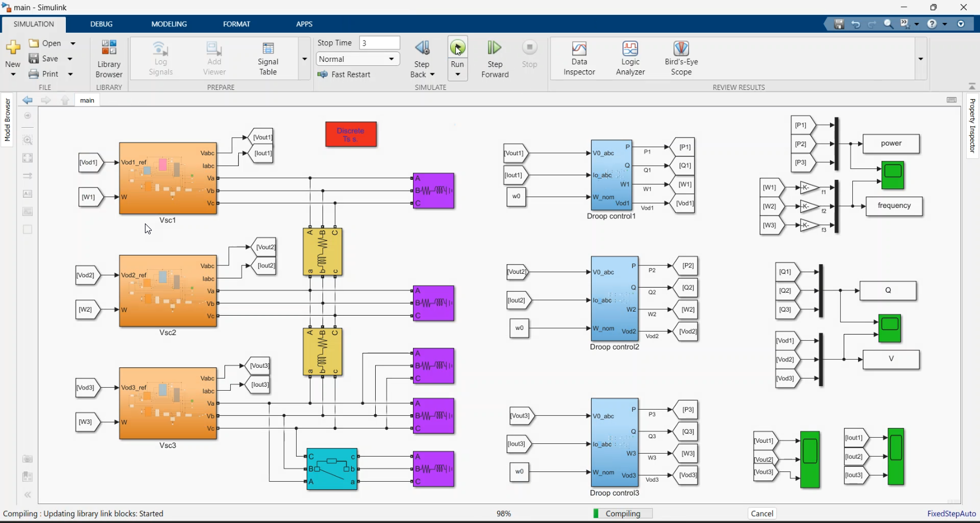Open the simulation mode Normal dropdown
This screenshot has width=980, height=523.
pos(357,59)
